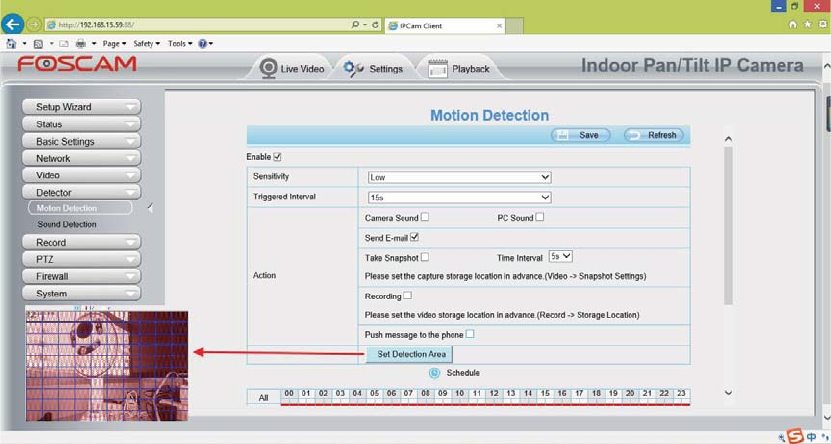Expand the Basic Settings sidebar section
This screenshot has width=831, height=444.
pyautogui.click(x=81, y=141)
